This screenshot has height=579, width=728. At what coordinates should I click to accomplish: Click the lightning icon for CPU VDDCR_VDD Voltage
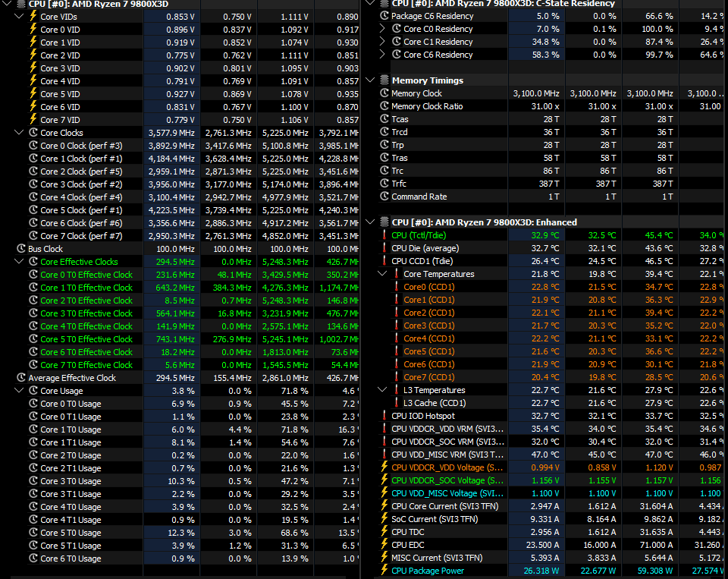tap(384, 467)
